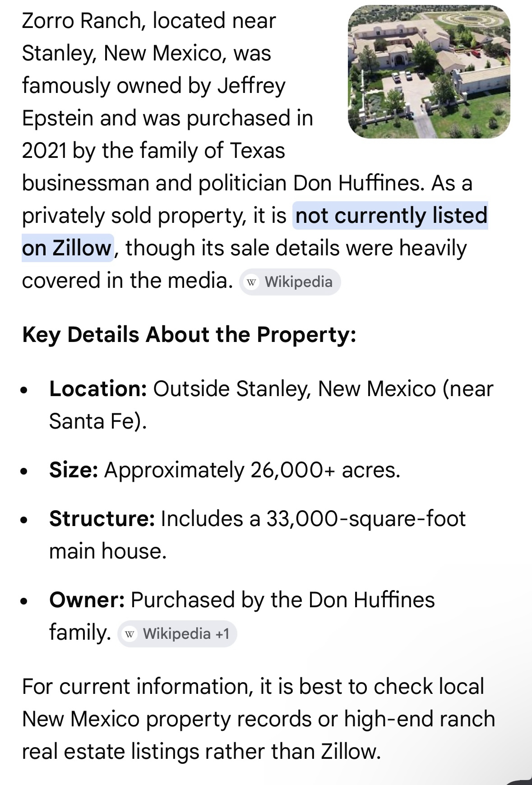Click the W icon in the '+1' chip
Screen dimensions: 532x785
130,634
